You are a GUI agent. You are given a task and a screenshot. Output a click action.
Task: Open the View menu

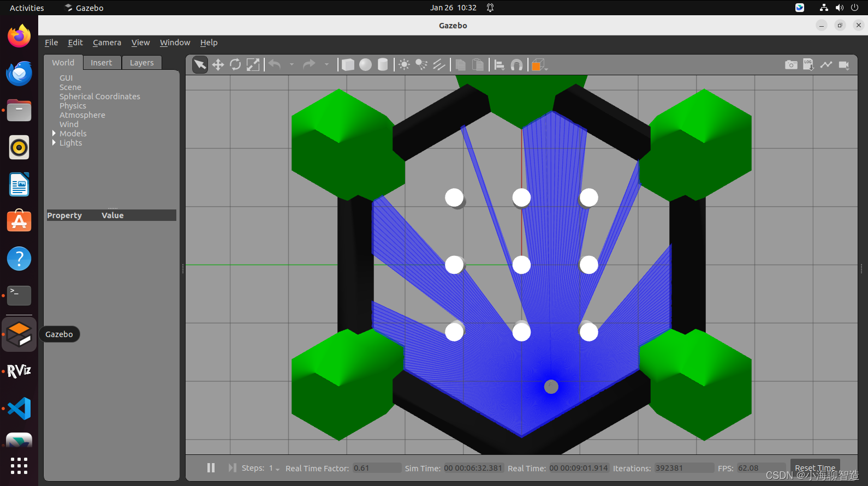(140, 43)
